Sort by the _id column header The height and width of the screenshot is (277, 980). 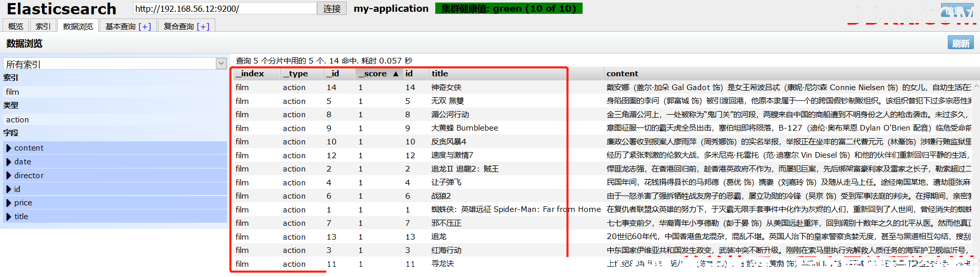click(x=340, y=73)
